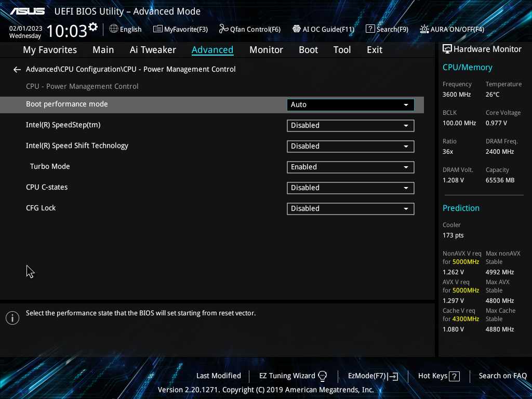This screenshot has width=532, height=399.
Task: Click the Hardware Monitor screen icon
Action: [447, 49]
